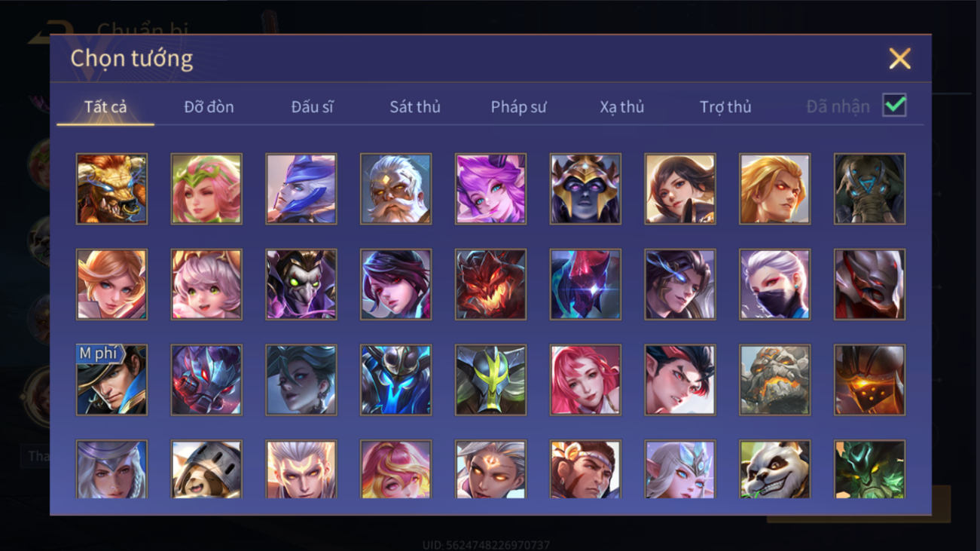This screenshot has width=980, height=551.
Task: Select the plague doctor masked hero portrait
Action: coord(301,284)
